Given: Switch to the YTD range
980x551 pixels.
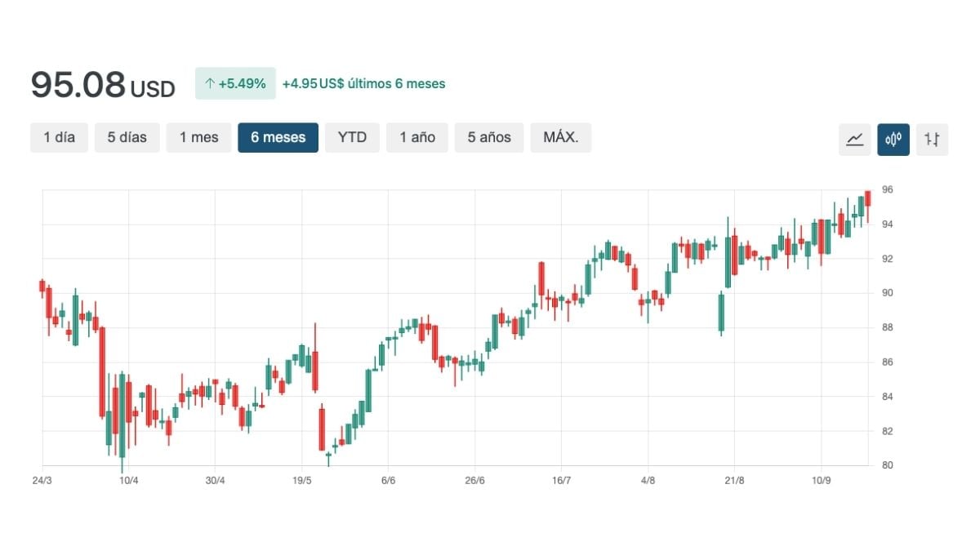Looking at the screenshot, I should pos(352,137).
